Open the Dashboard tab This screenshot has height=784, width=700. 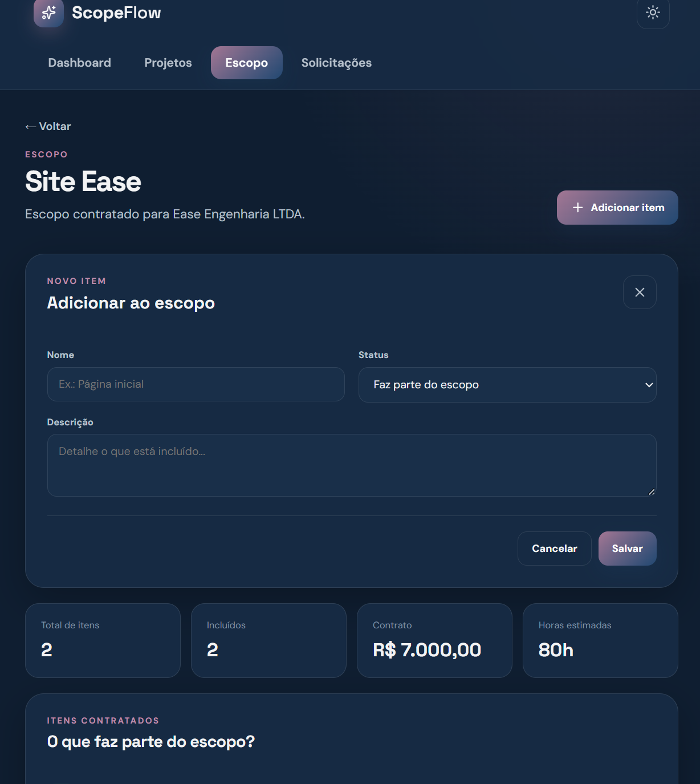click(x=80, y=63)
